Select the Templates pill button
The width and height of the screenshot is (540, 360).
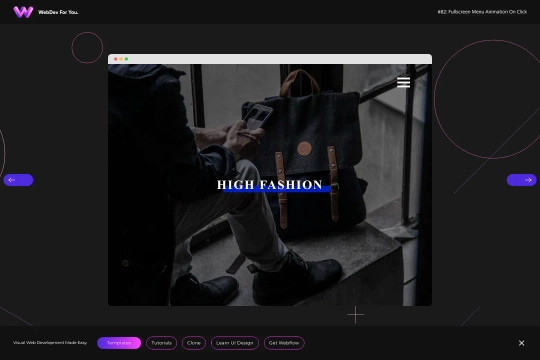coord(119,343)
